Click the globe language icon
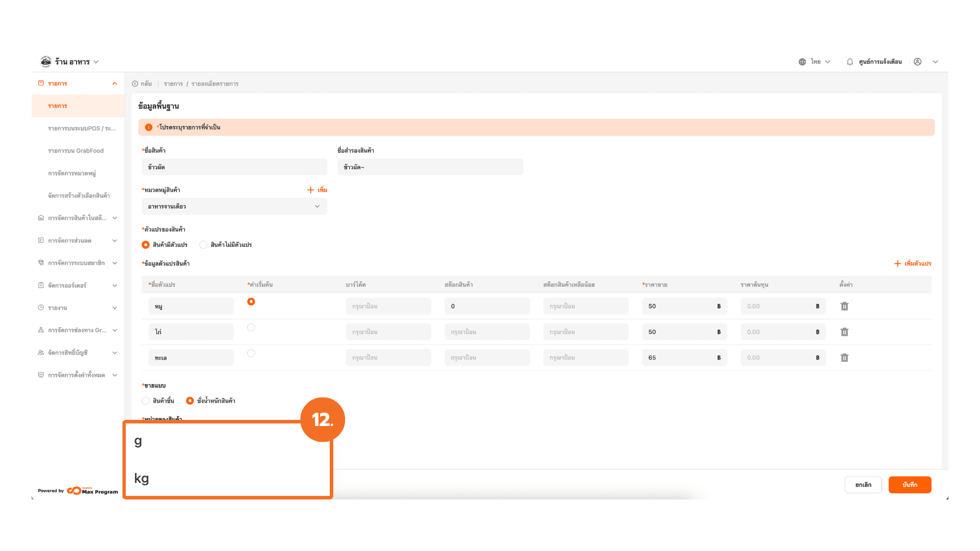 802,62
